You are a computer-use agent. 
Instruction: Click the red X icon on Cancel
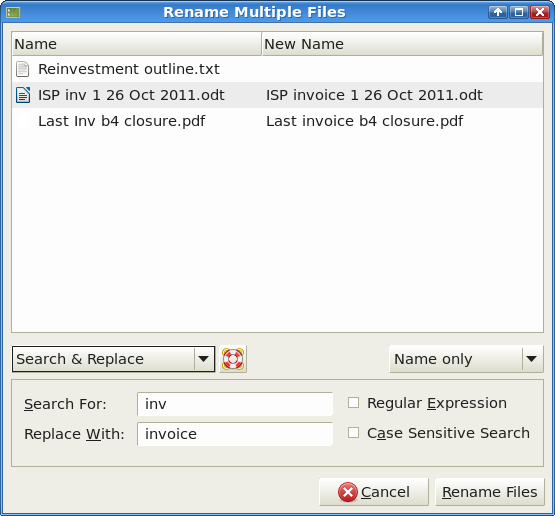click(348, 492)
